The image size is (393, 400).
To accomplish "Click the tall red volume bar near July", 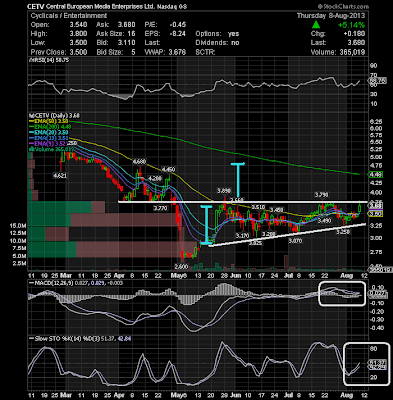I will pyautogui.click(x=286, y=262).
